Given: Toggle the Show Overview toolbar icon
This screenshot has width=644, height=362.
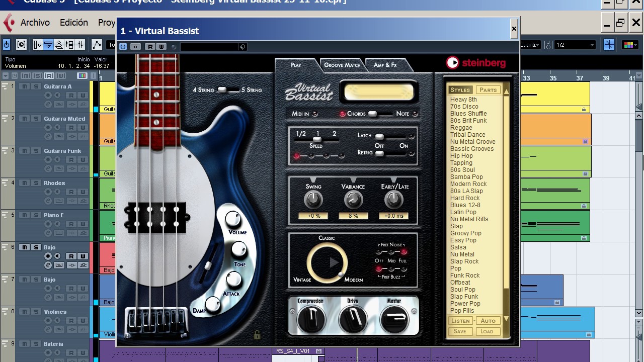Looking at the screenshot, I should click(x=59, y=45).
